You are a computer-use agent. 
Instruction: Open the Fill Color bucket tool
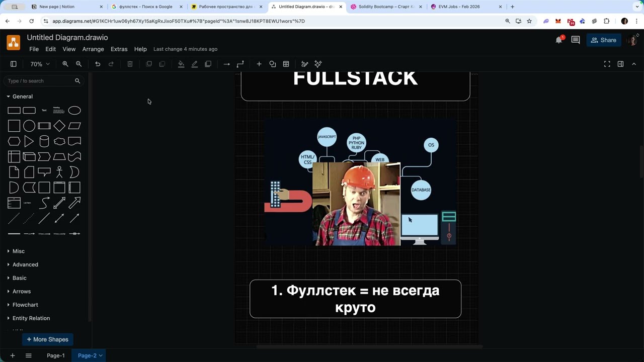(181, 64)
